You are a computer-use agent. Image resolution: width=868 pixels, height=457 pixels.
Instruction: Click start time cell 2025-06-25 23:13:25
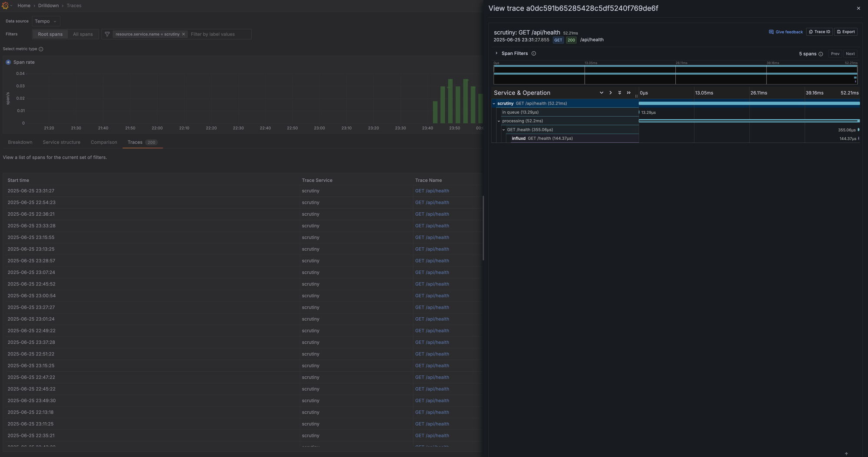31,250
